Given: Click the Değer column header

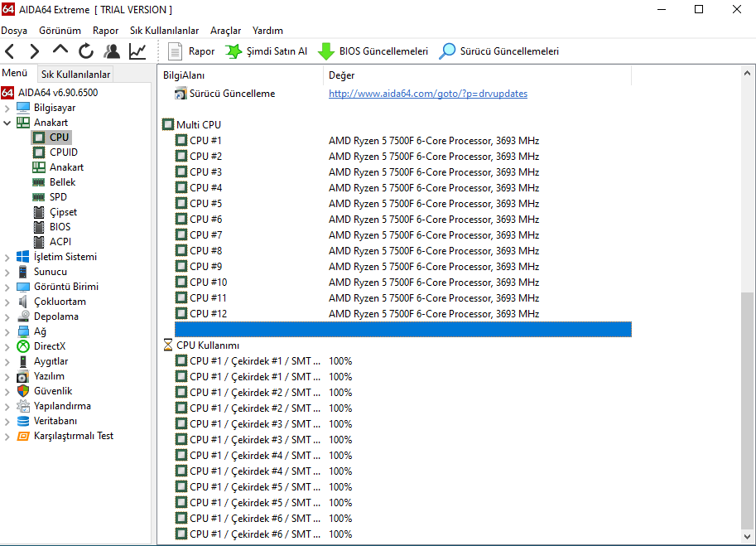Looking at the screenshot, I should 477,75.
